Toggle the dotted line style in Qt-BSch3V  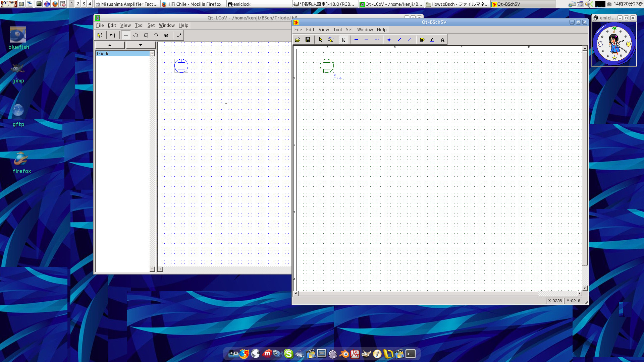[376, 40]
